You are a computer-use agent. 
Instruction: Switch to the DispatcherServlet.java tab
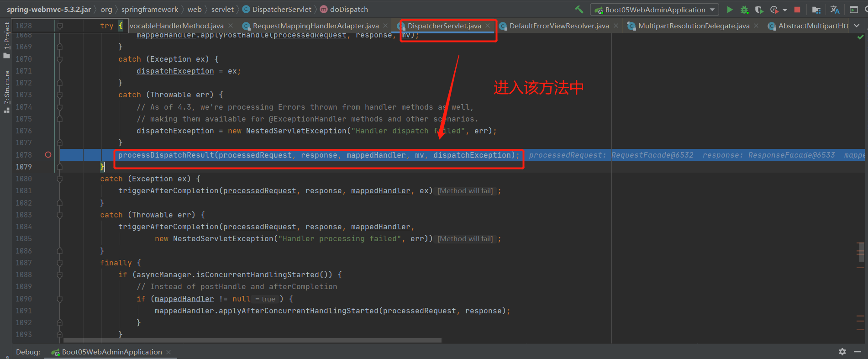pos(444,26)
